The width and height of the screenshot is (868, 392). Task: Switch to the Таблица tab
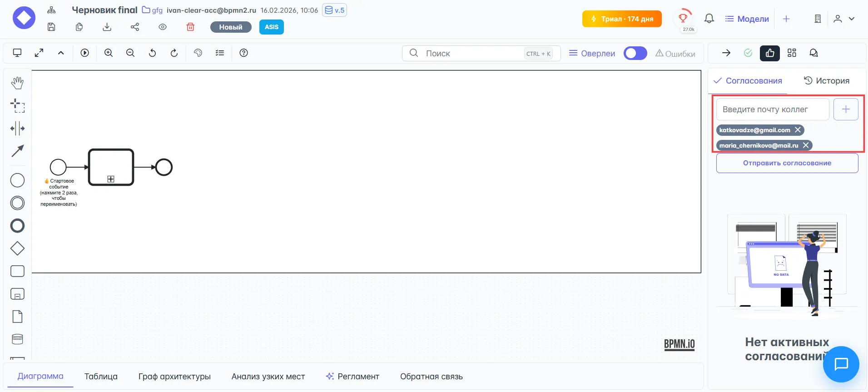pyautogui.click(x=101, y=376)
